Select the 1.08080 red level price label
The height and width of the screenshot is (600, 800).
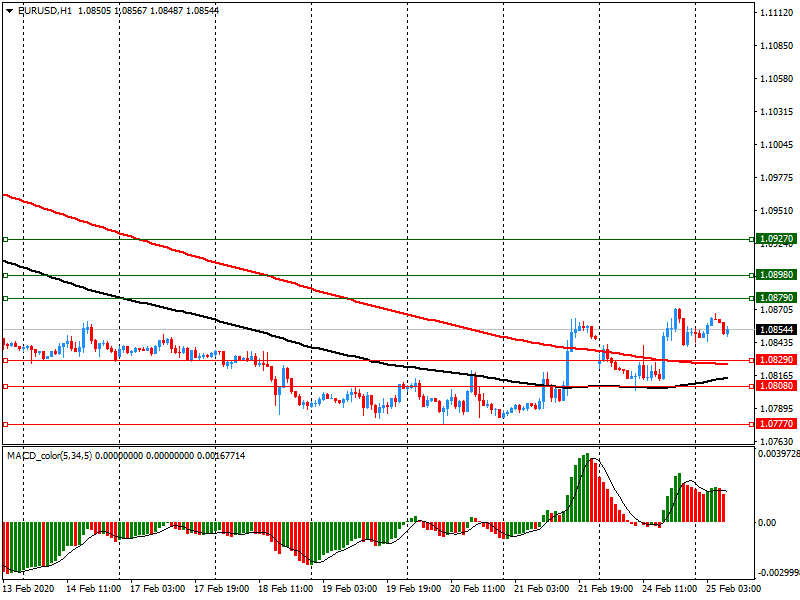click(x=776, y=386)
